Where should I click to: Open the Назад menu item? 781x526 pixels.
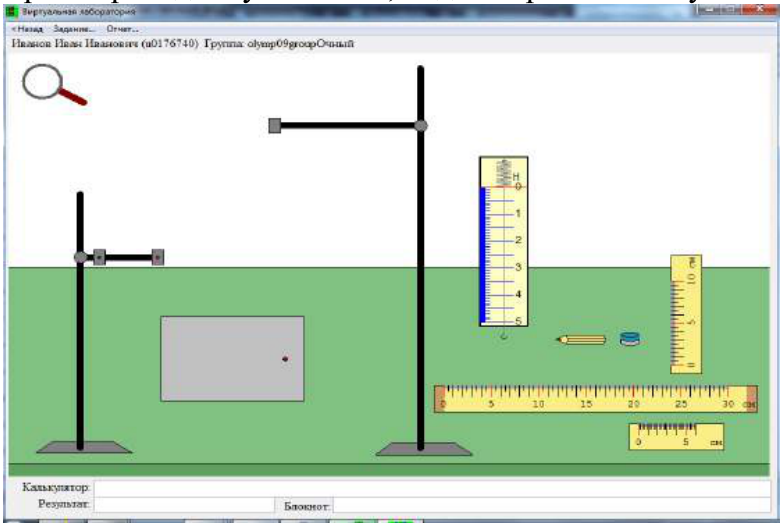(x=27, y=29)
